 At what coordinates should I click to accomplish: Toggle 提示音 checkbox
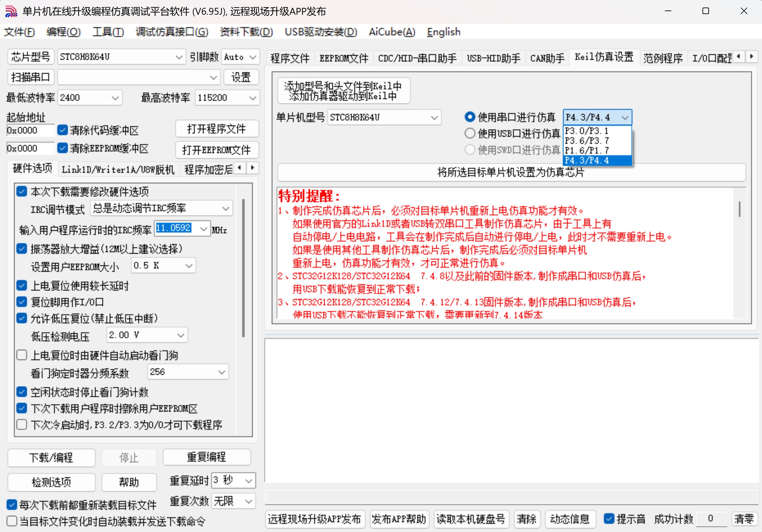(x=609, y=518)
